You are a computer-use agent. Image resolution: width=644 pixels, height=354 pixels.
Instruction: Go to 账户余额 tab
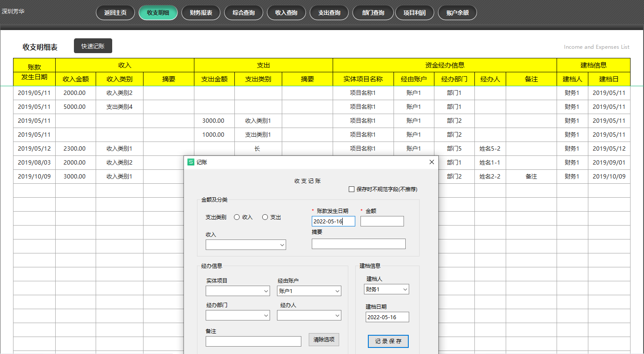(457, 13)
